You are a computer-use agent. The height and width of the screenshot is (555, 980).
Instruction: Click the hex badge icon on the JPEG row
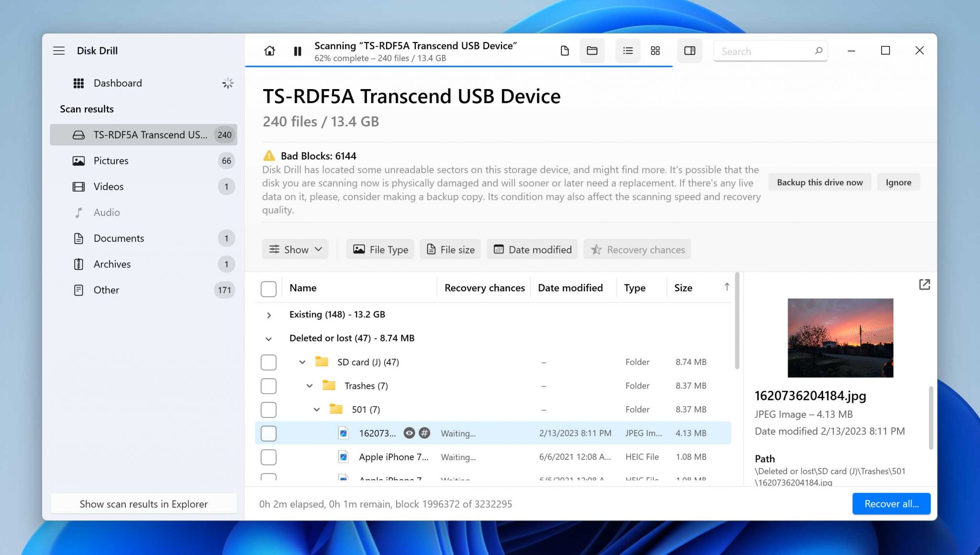[425, 433]
